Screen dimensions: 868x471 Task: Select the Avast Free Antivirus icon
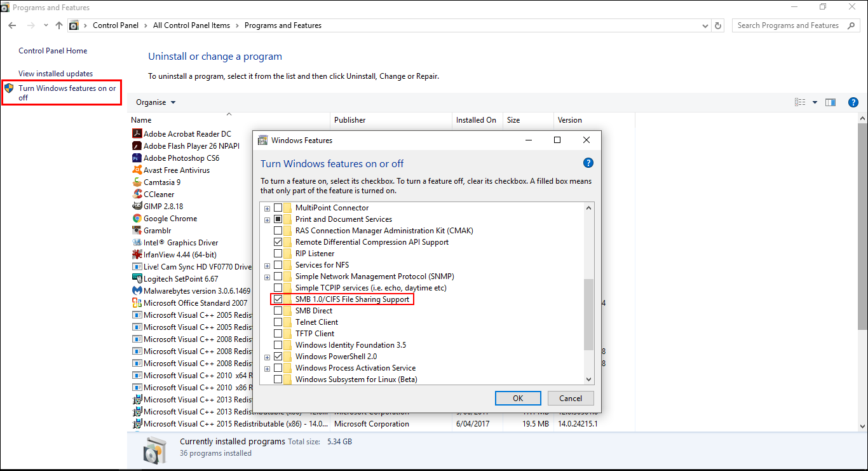(x=137, y=170)
